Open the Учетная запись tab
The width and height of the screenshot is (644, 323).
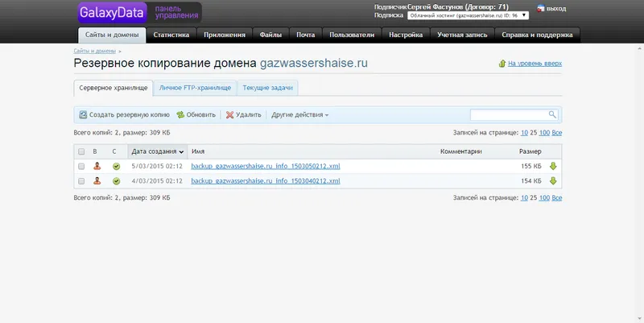pyautogui.click(x=462, y=35)
